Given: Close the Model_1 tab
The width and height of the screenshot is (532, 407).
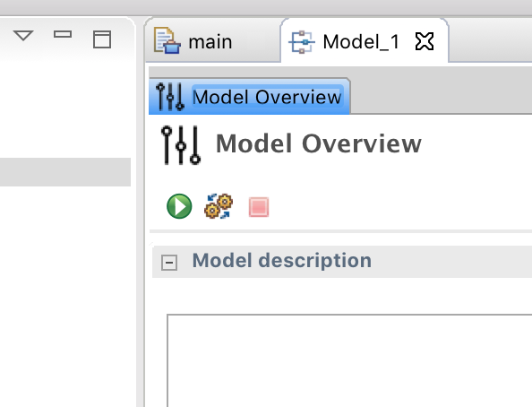Looking at the screenshot, I should point(425,41).
